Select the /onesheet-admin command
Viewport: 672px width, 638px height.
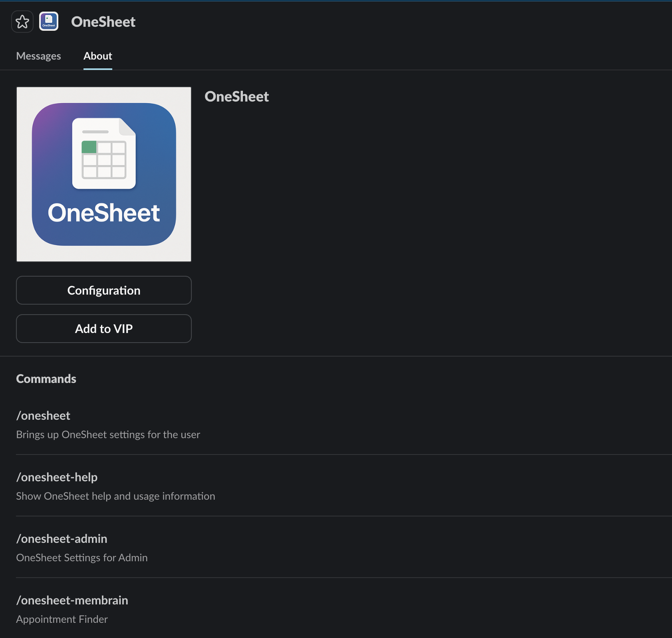point(62,539)
